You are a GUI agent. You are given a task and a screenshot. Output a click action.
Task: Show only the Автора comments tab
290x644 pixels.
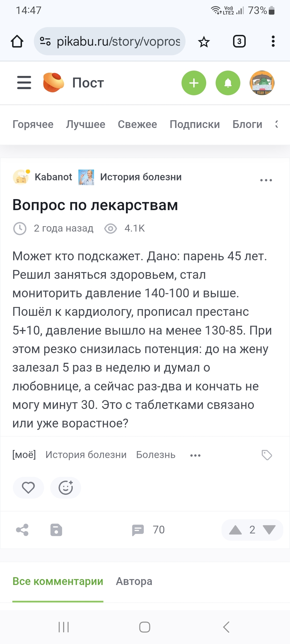pos(134,581)
